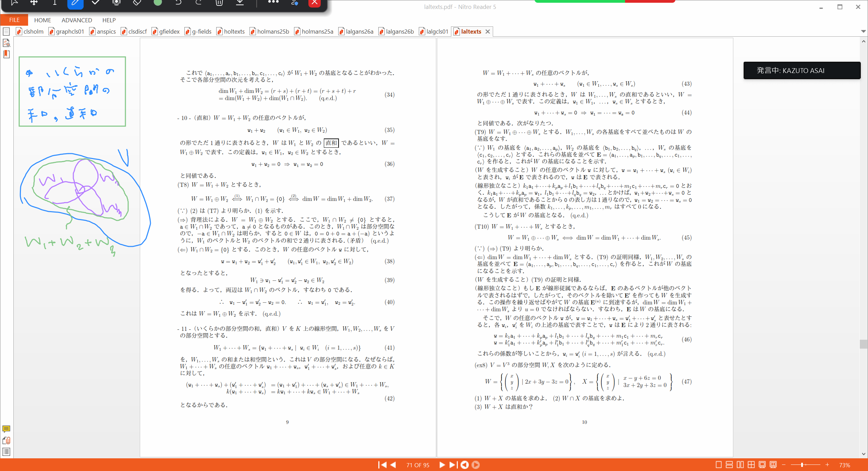The width and height of the screenshot is (868, 471).
Task: Open the Bookmarks panel in sidebar
Action: pos(6,54)
